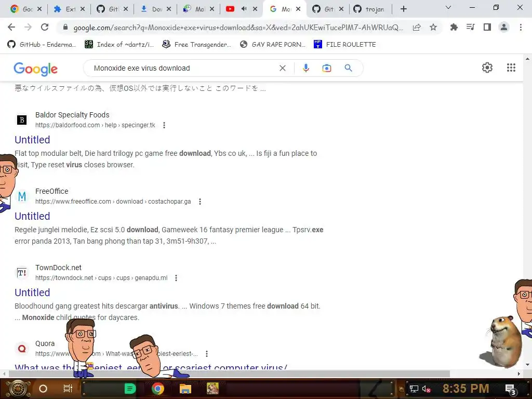Image resolution: width=532 pixels, height=399 pixels.
Task: Open a new browser tab
Action: pos(403,9)
